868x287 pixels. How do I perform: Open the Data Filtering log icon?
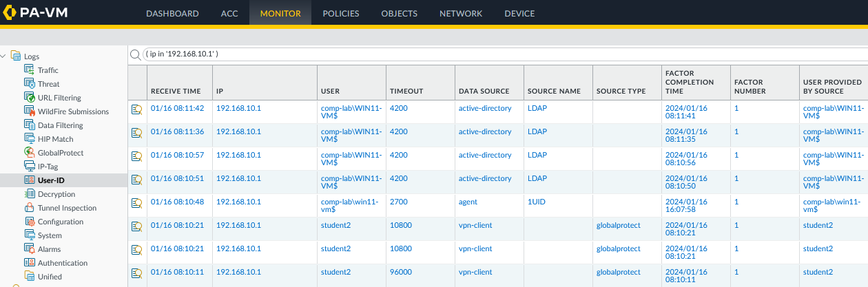point(30,125)
